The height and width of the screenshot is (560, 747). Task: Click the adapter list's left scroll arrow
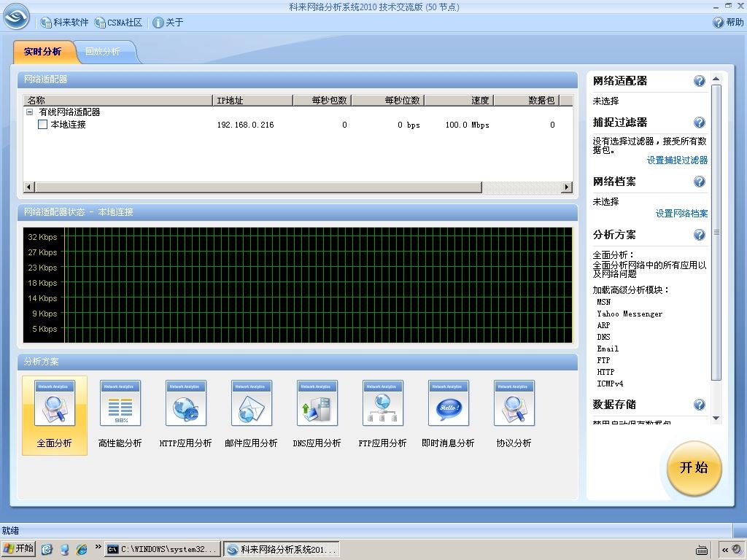(29, 187)
